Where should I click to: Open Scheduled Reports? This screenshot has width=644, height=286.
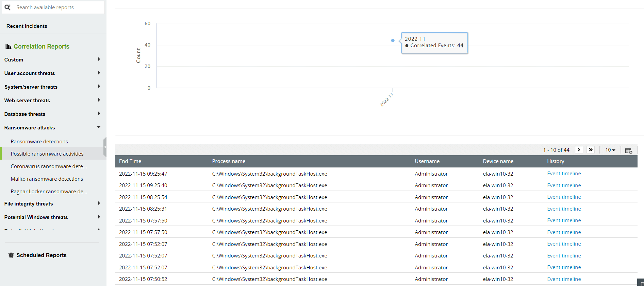click(42, 255)
